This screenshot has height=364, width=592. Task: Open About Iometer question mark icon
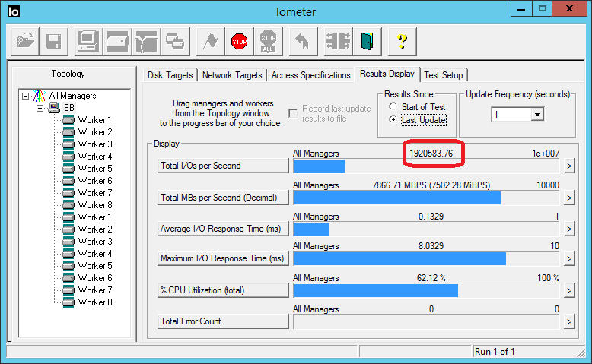[402, 42]
